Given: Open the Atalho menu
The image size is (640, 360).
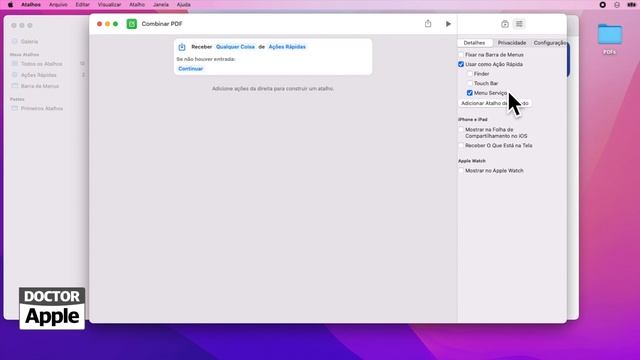Looking at the screenshot, I should pyautogui.click(x=137, y=5).
